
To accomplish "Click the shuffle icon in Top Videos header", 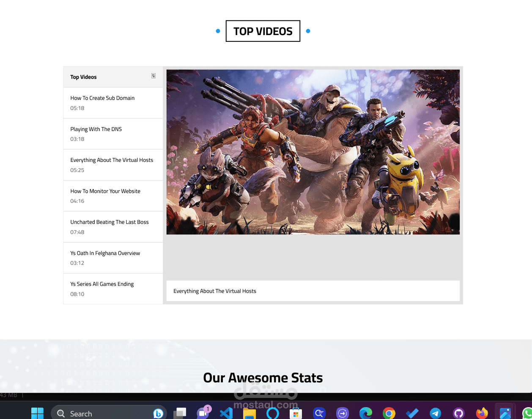I will [154, 76].
